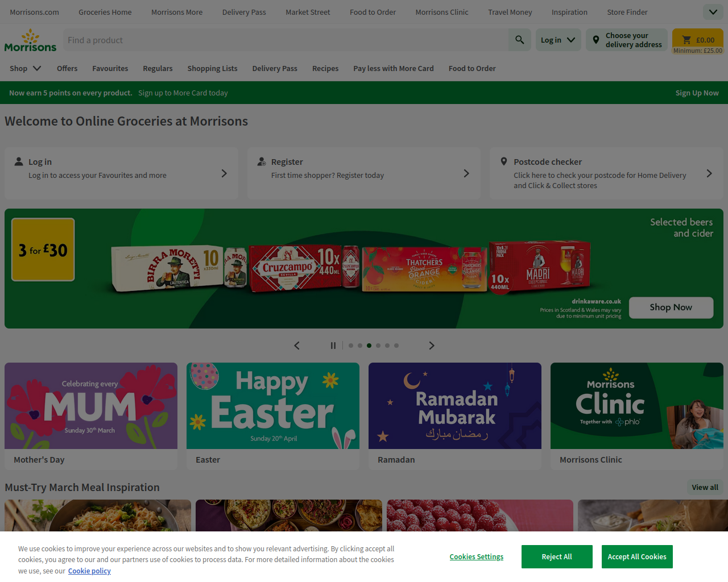Open the Ramadan Mubarak tile
728x582 pixels.
(x=455, y=416)
